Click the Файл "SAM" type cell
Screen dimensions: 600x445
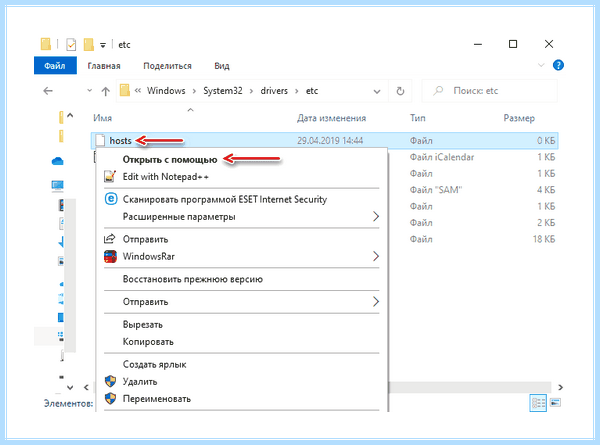(436, 190)
